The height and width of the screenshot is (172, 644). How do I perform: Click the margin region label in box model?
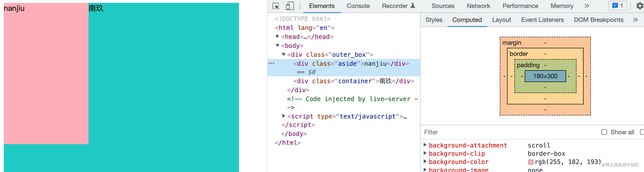click(512, 43)
